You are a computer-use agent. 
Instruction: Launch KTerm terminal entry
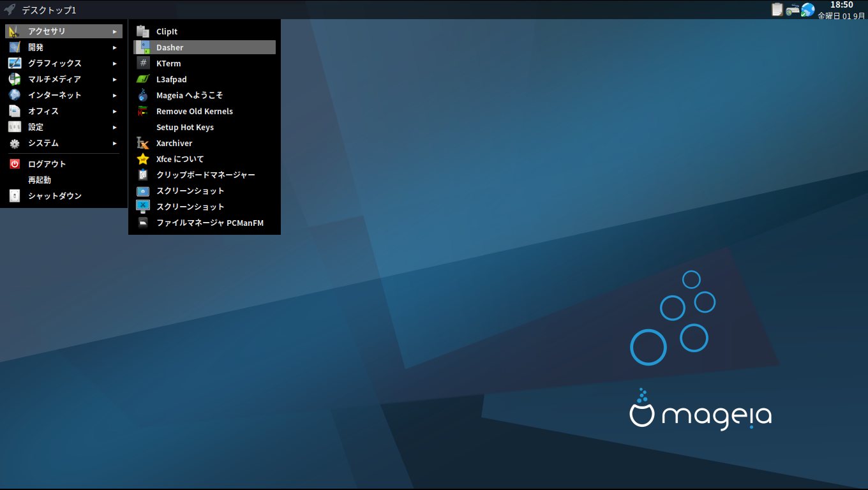pos(204,63)
